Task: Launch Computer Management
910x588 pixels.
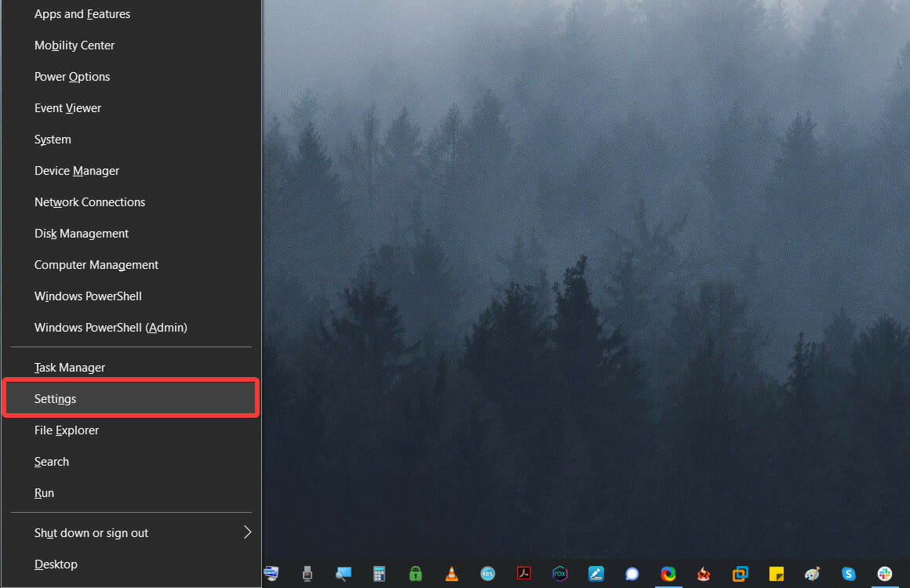Action: [x=131, y=264]
